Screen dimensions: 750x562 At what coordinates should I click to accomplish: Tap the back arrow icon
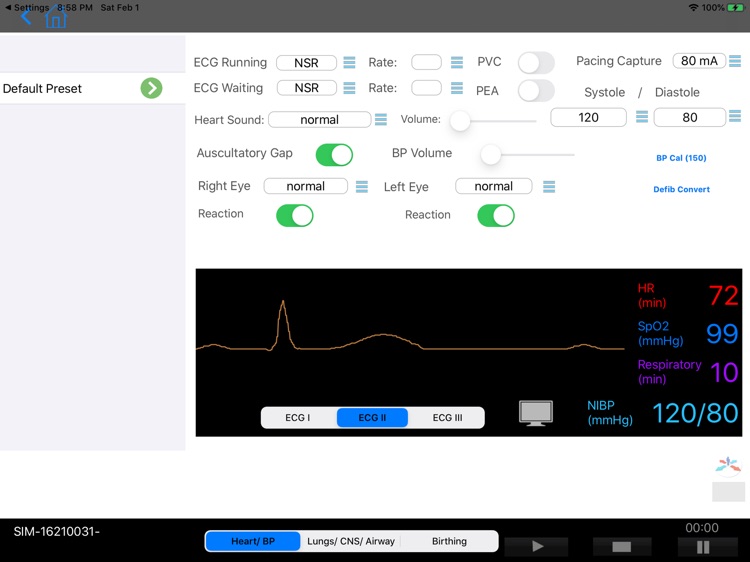click(26, 17)
